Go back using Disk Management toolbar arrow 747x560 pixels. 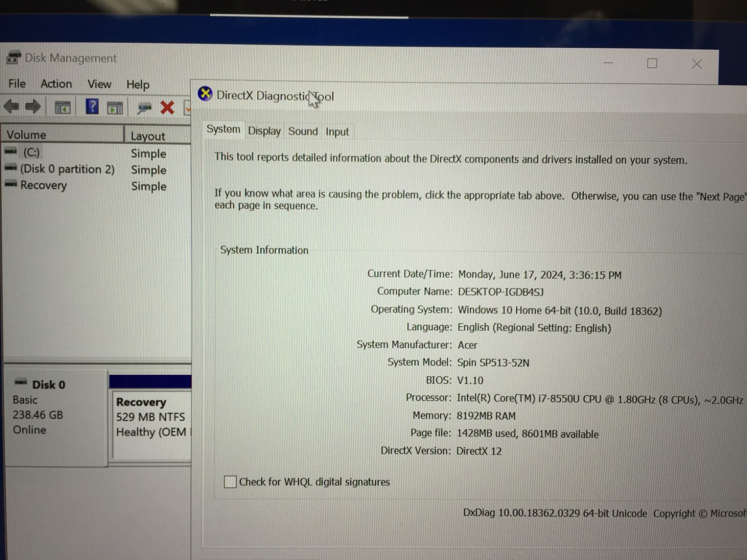[11, 107]
